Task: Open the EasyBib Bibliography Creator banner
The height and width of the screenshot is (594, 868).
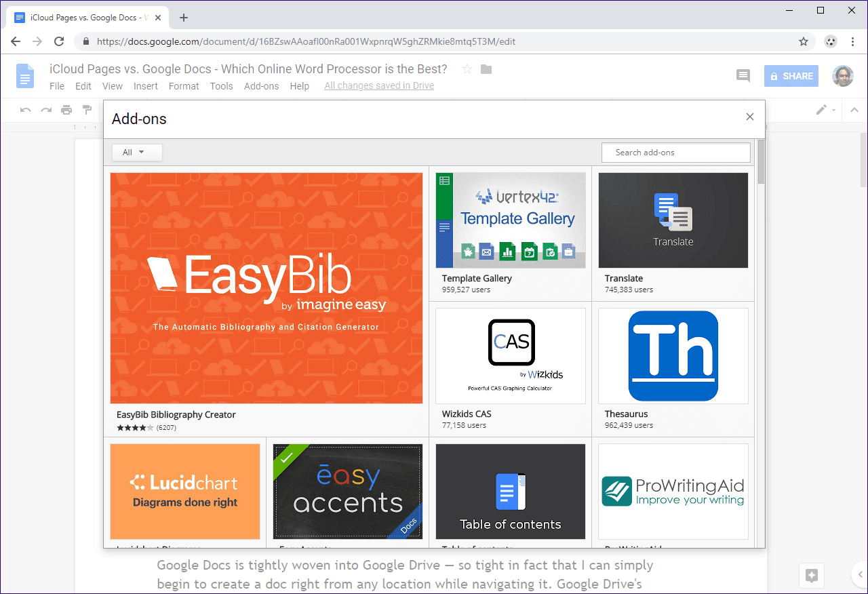Action: [267, 288]
